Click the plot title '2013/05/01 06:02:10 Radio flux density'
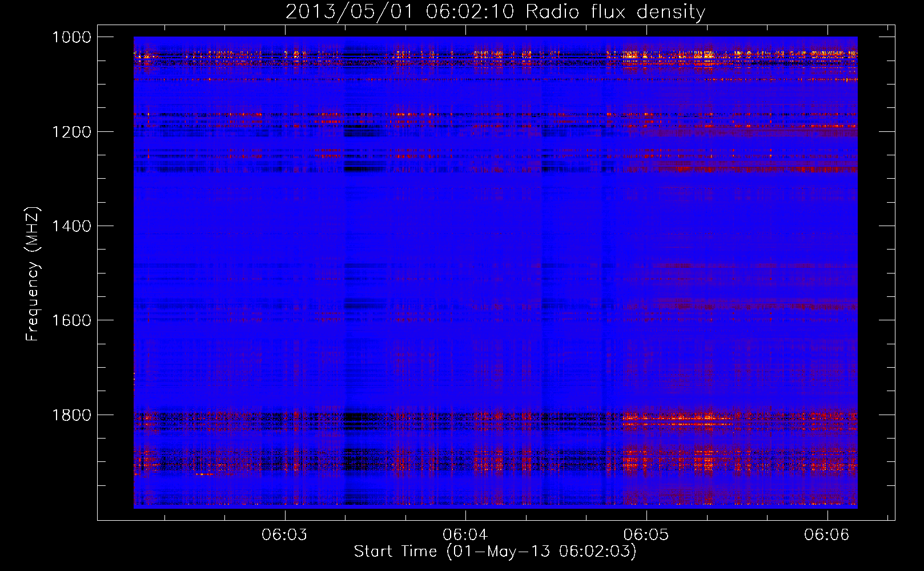Viewport: 924px width, 571px height. tap(495, 11)
